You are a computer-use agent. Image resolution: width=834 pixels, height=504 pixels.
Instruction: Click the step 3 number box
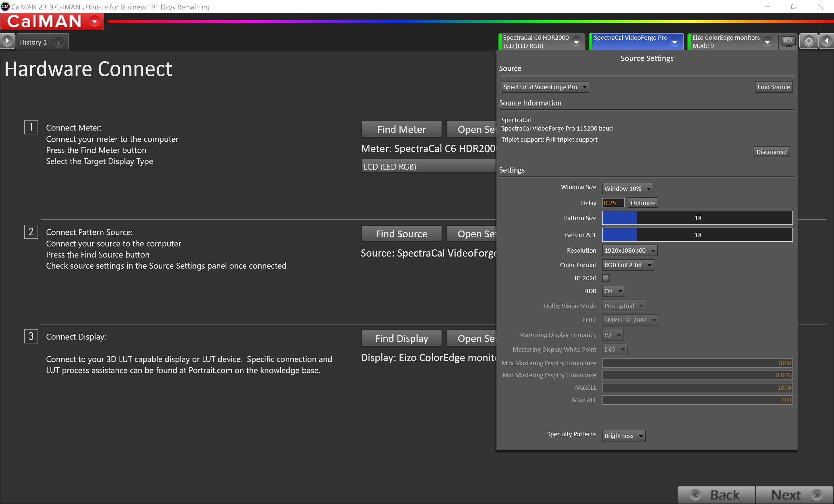[x=31, y=336]
